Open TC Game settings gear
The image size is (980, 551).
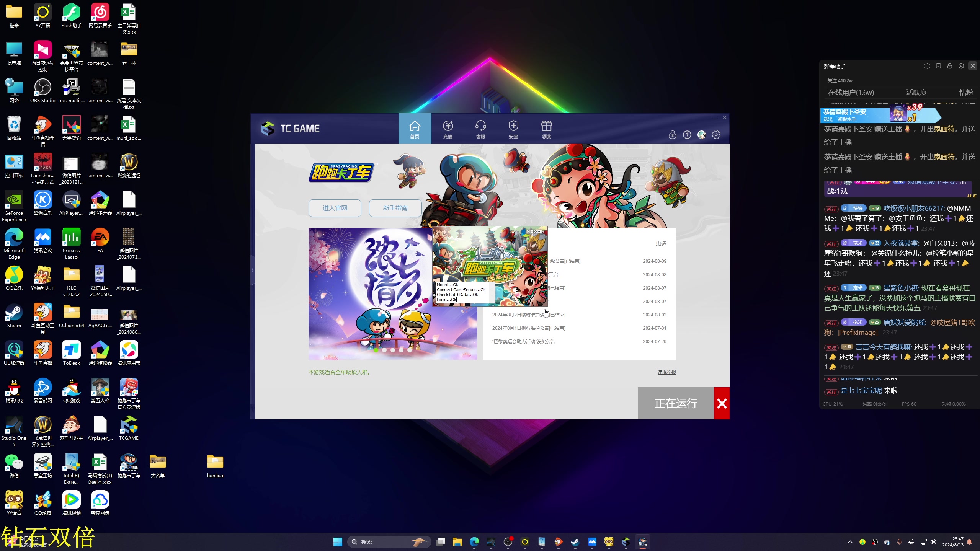coord(716,135)
